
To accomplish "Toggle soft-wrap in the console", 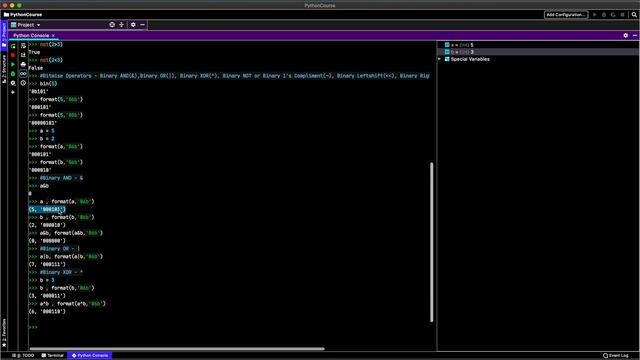I will 23,46.
